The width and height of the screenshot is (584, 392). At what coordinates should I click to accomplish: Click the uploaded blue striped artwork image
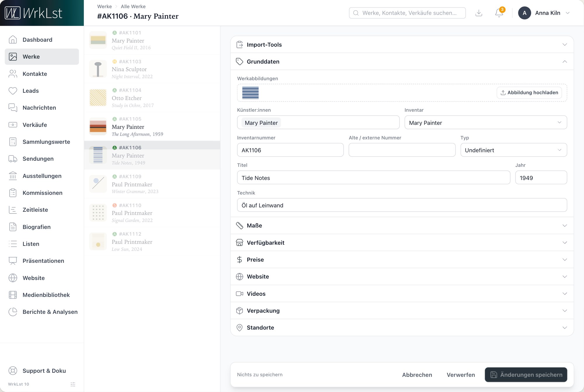(x=251, y=93)
